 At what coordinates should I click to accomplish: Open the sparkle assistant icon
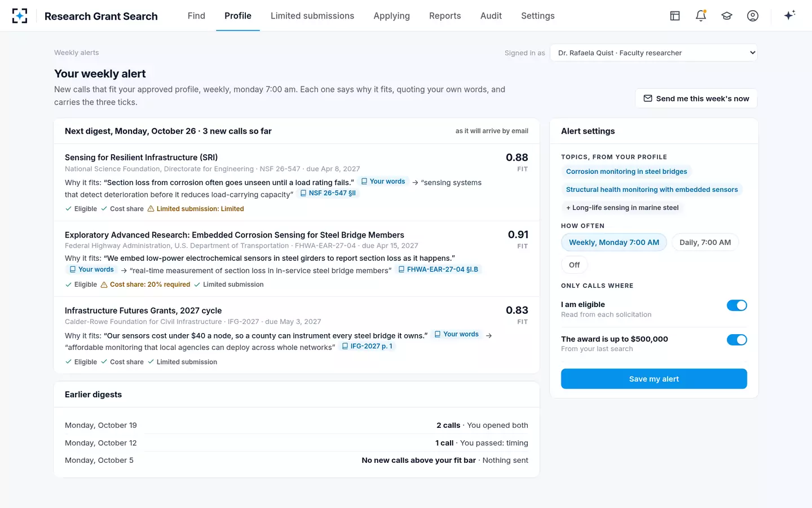789,16
